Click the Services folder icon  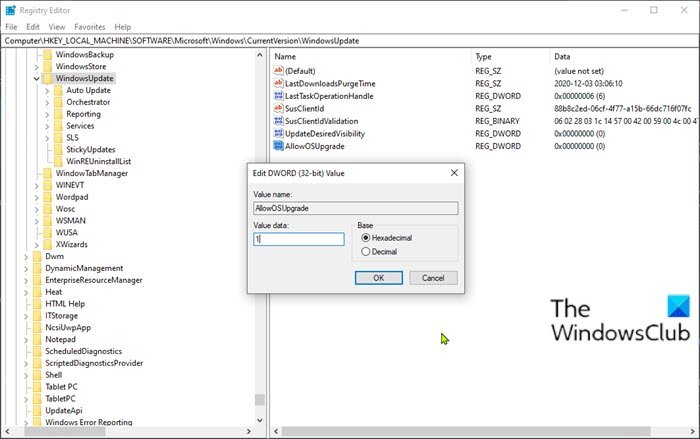58,125
